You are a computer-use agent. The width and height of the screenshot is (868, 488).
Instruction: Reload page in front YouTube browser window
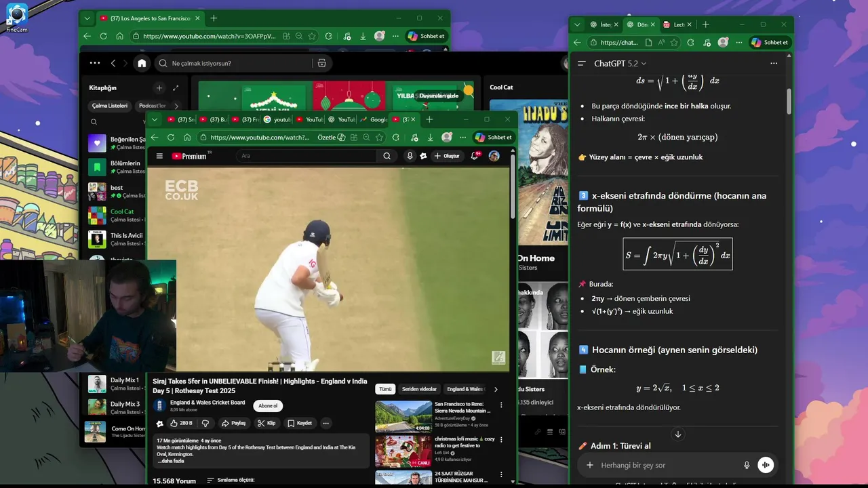[171, 137]
